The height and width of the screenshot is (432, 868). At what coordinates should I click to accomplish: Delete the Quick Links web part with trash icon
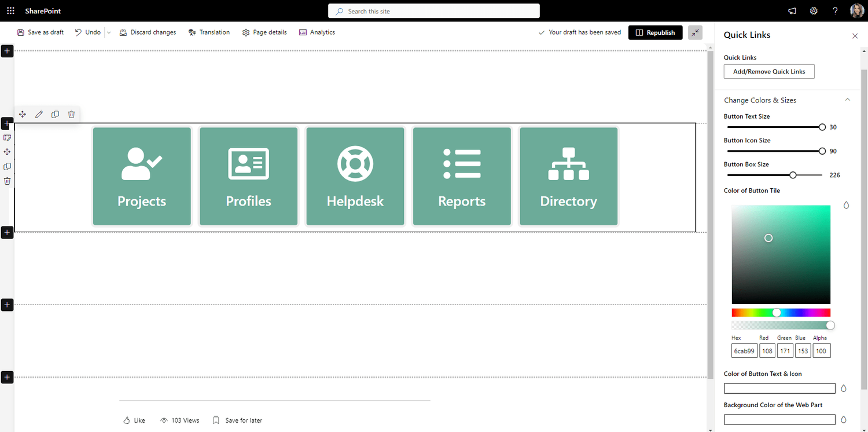tap(71, 114)
